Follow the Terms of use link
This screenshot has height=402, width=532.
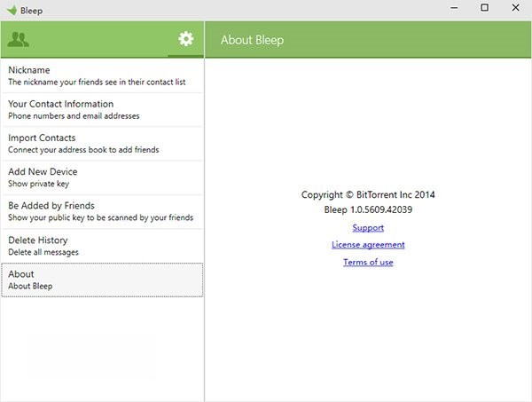368,262
